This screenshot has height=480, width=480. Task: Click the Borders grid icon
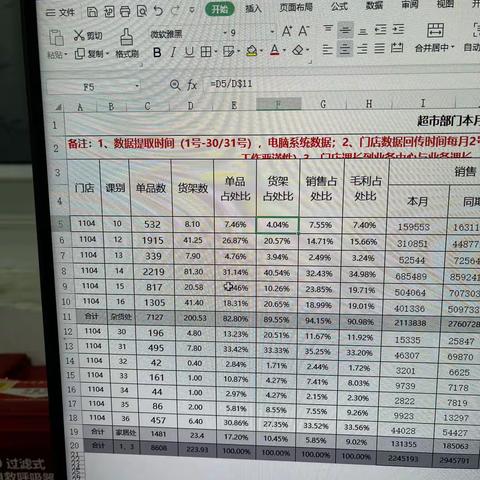click(206, 52)
